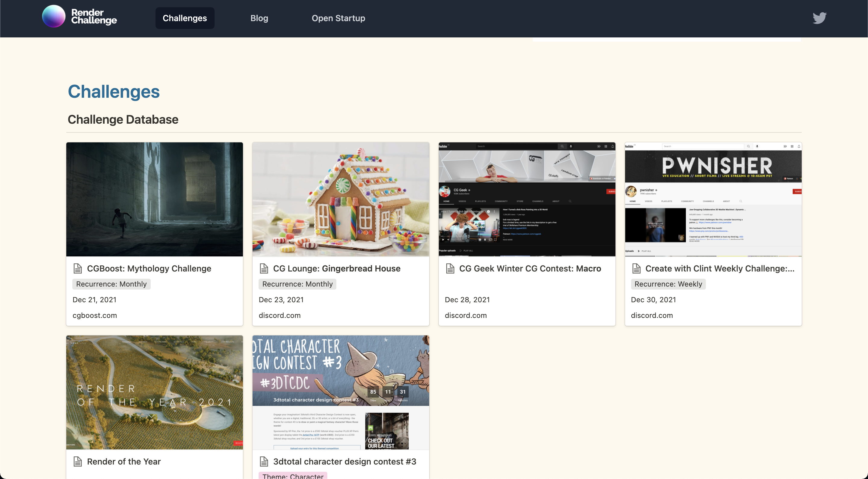Open Create with Clint Weekly Challenge entry
This screenshot has height=479, width=868.
720,268
